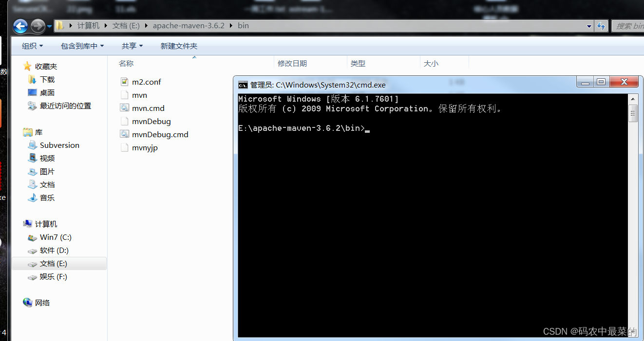Click the 搜索 bin search field
The image size is (644, 341).
(627, 26)
